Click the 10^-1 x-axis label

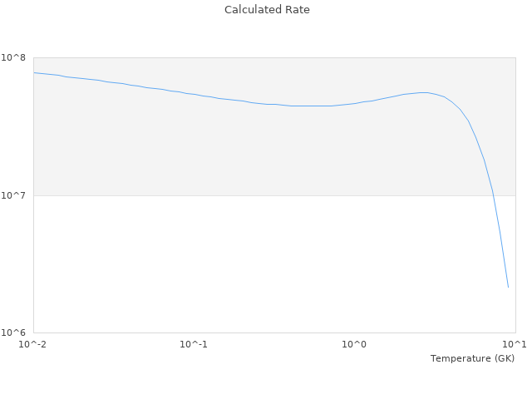click(x=194, y=345)
